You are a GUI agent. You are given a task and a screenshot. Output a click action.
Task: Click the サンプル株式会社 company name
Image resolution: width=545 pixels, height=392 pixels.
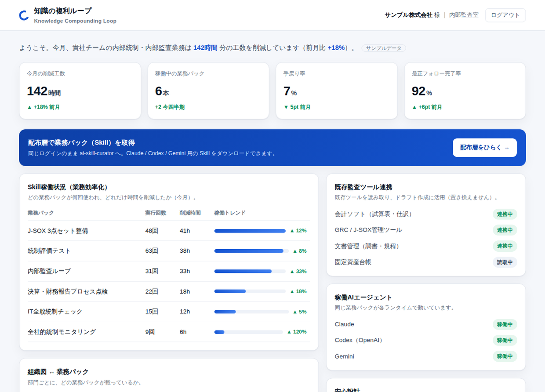408,15
